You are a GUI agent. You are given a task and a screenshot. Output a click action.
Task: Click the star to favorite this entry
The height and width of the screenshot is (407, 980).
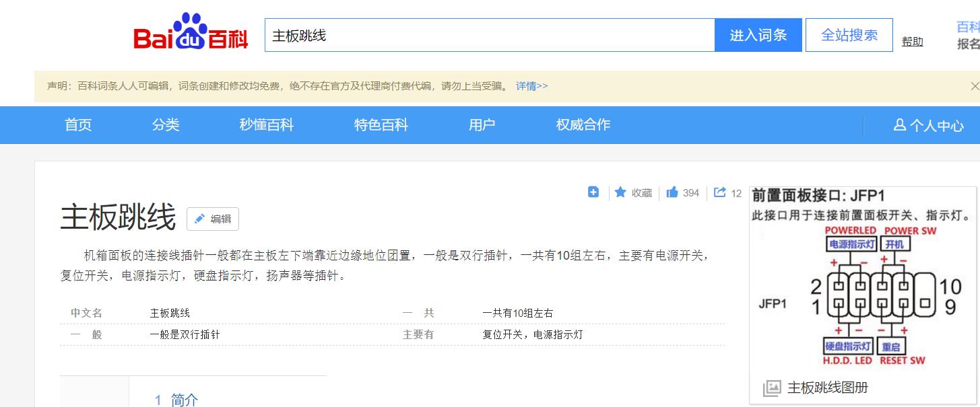click(x=620, y=192)
